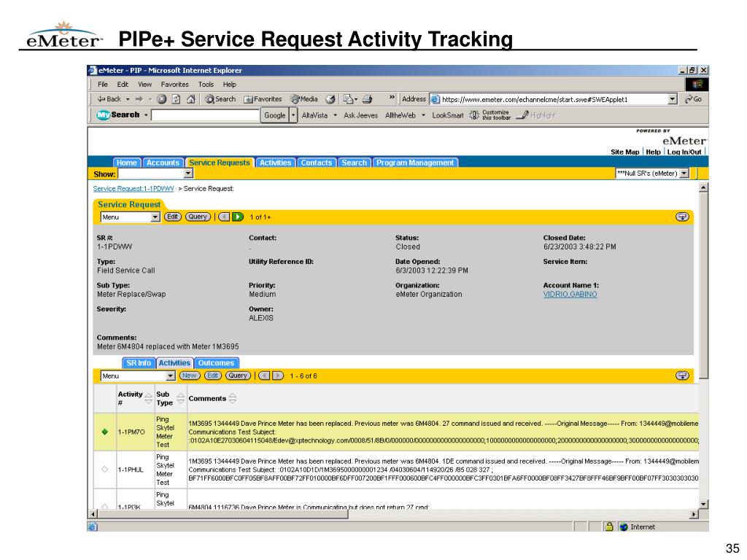The image size is (747, 560).
Task: Open the History icon next to Media
Action: pos(330,99)
